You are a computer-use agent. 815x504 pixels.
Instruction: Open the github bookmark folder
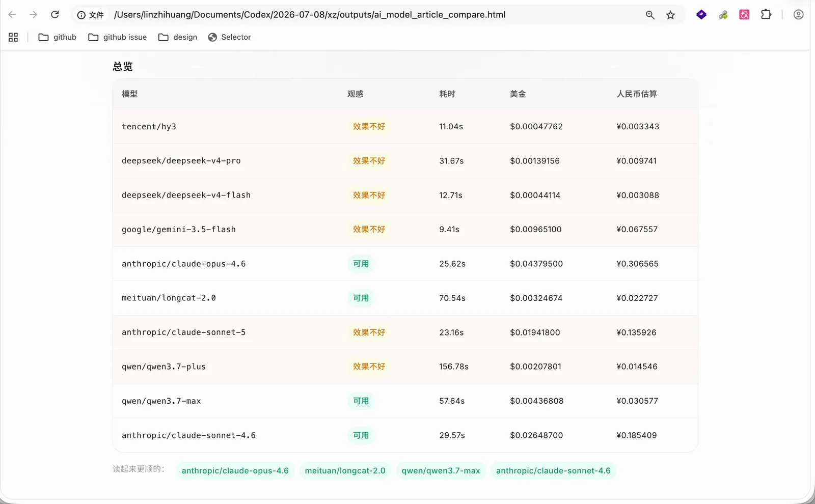tap(57, 37)
